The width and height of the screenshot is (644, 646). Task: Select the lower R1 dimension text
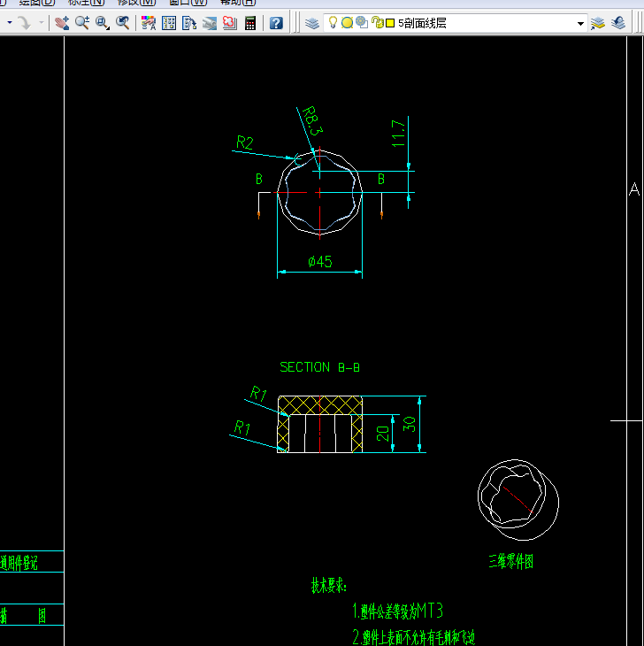click(x=242, y=427)
